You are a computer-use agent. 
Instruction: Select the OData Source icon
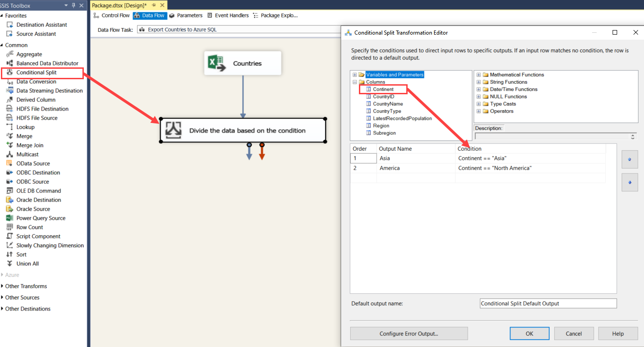point(10,163)
